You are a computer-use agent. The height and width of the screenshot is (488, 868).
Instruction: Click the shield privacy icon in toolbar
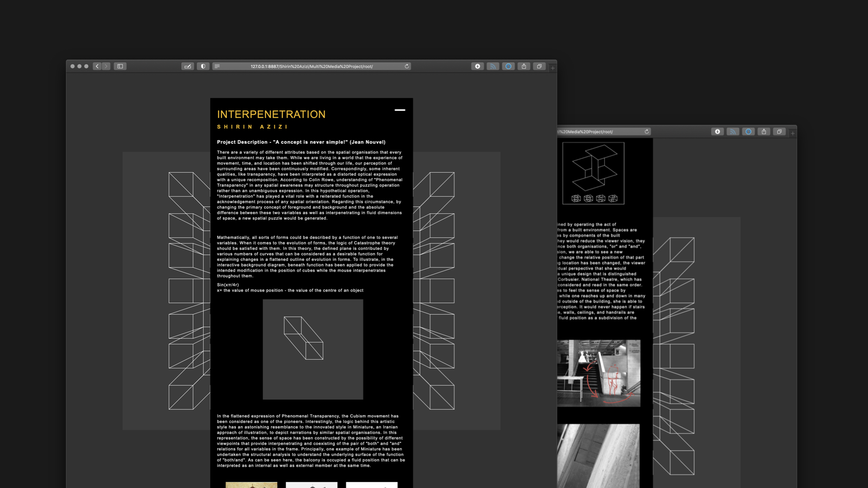pos(203,66)
